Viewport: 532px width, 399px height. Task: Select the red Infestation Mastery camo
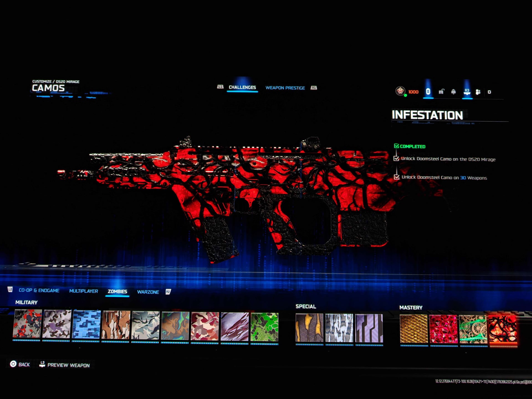(503, 330)
